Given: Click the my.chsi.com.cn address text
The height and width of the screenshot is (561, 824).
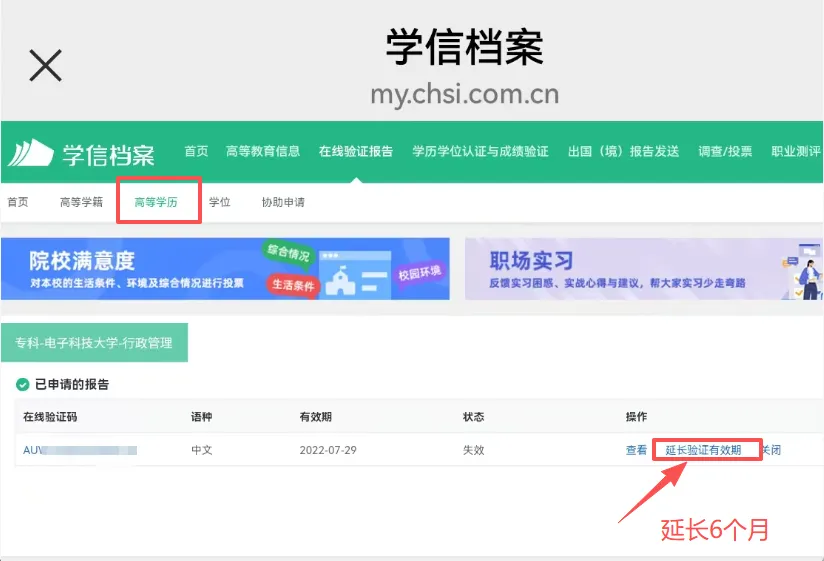Looking at the screenshot, I should [x=465, y=95].
